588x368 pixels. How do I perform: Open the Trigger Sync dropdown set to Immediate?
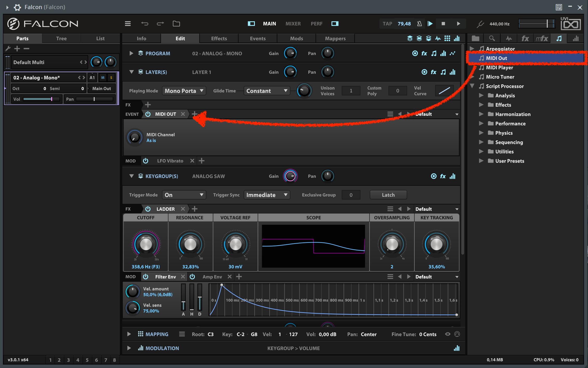point(267,195)
